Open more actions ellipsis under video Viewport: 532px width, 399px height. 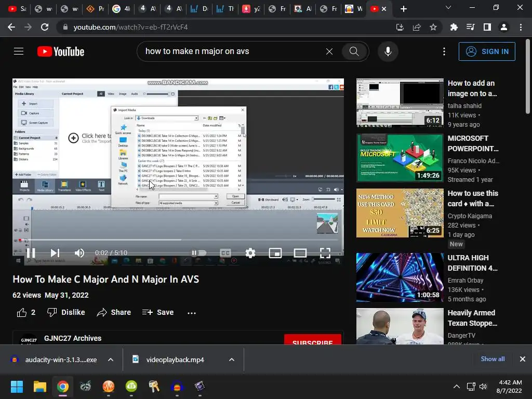coord(192,313)
